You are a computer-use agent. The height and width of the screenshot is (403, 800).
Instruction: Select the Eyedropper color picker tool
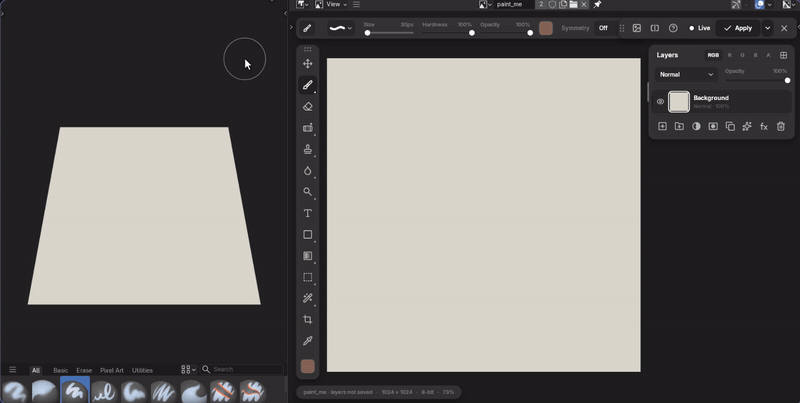[x=308, y=341]
